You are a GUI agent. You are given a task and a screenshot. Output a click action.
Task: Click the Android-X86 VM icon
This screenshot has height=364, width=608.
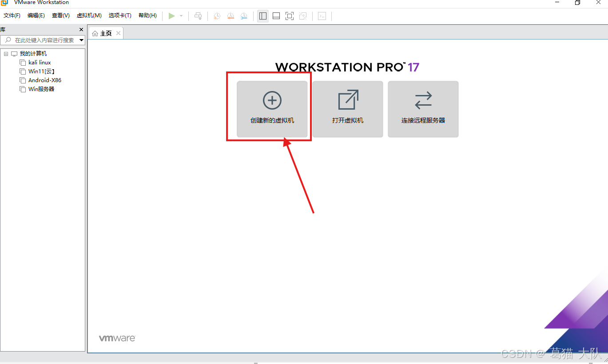tap(23, 80)
